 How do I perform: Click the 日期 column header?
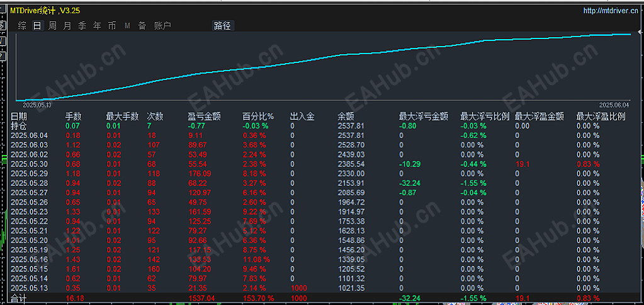(x=19, y=117)
